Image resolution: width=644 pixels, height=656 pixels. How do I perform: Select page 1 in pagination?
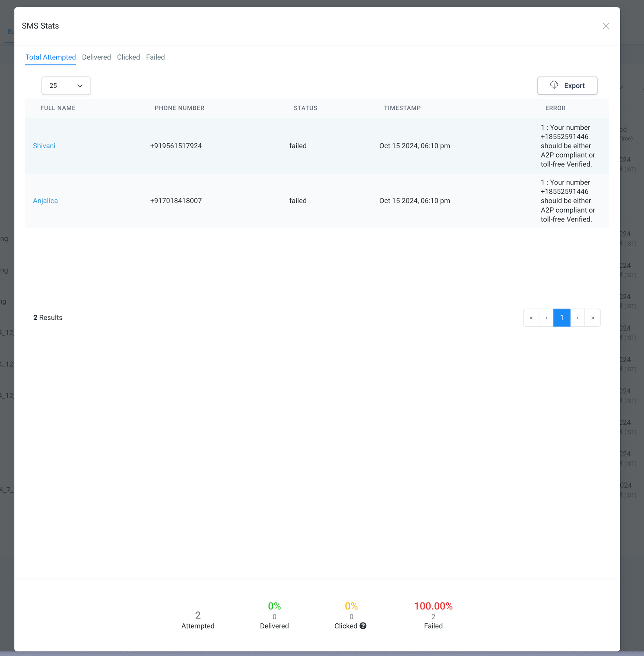tap(562, 318)
